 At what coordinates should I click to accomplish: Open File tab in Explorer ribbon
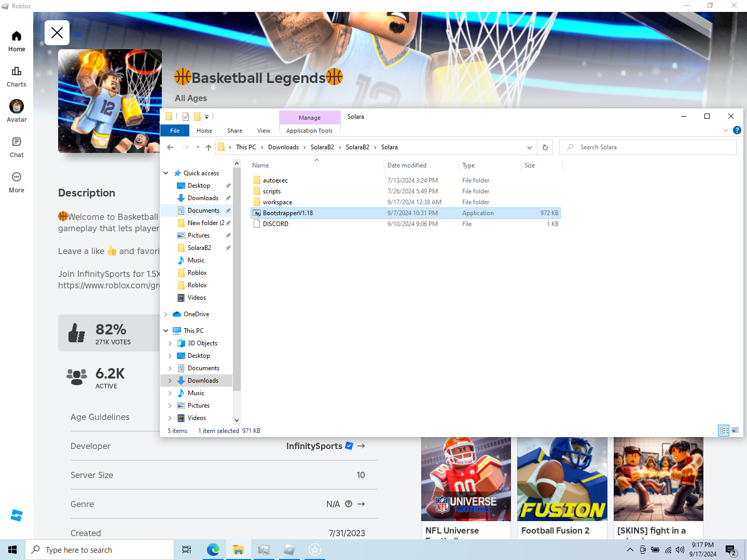pyautogui.click(x=175, y=131)
